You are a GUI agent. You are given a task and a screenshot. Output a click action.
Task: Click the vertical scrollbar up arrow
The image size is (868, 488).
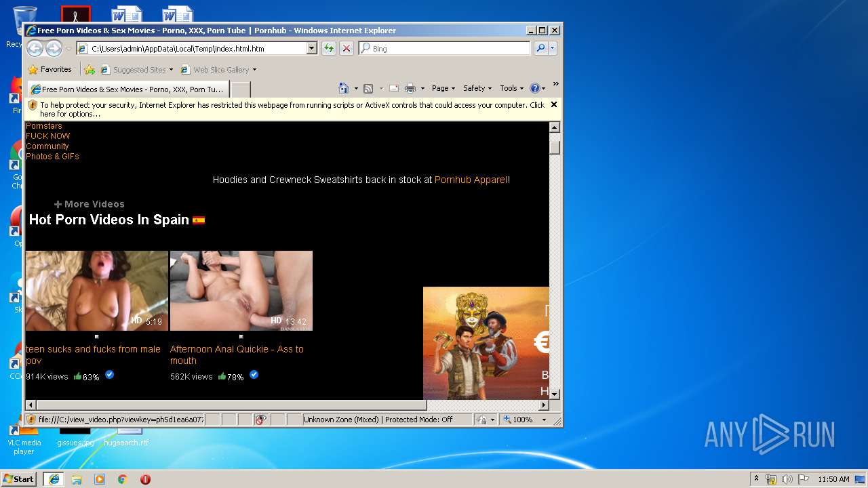[x=555, y=127]
